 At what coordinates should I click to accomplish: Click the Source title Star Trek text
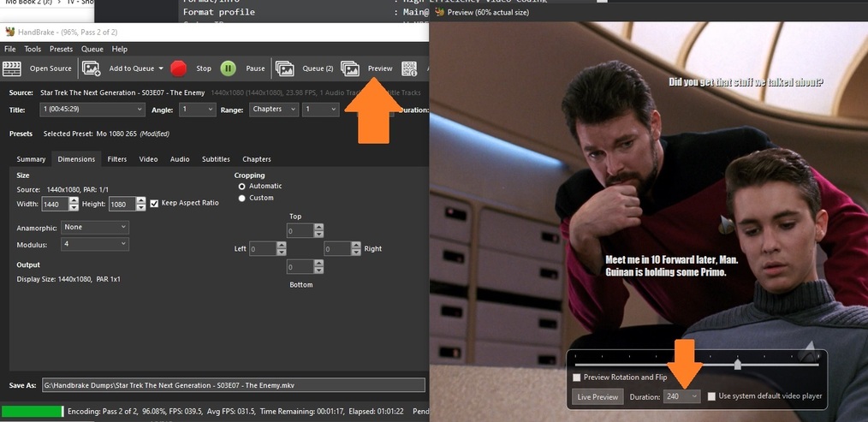[122, 93]
